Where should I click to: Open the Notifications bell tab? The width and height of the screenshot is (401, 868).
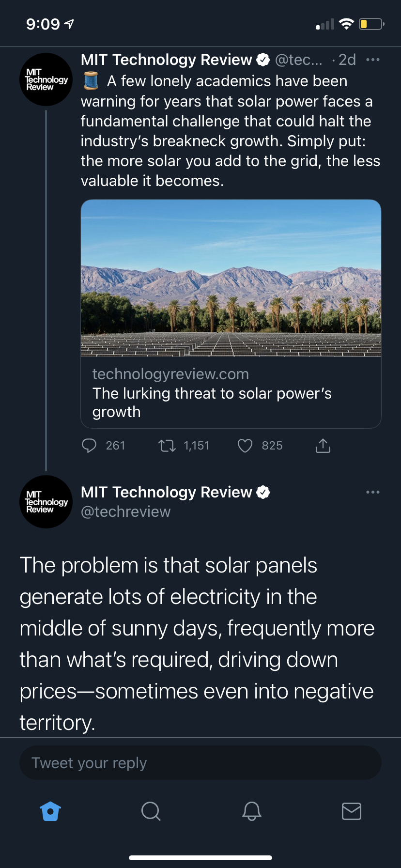pos(251,811)
